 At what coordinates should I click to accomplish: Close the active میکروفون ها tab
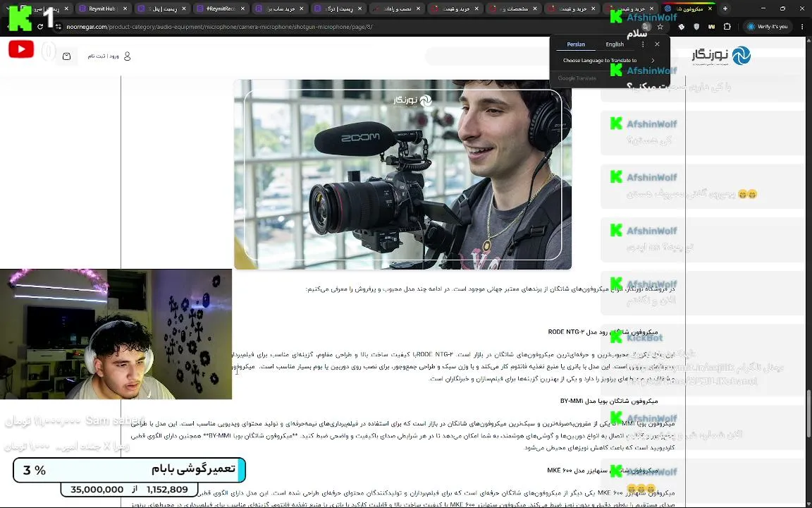pos(710,8)
